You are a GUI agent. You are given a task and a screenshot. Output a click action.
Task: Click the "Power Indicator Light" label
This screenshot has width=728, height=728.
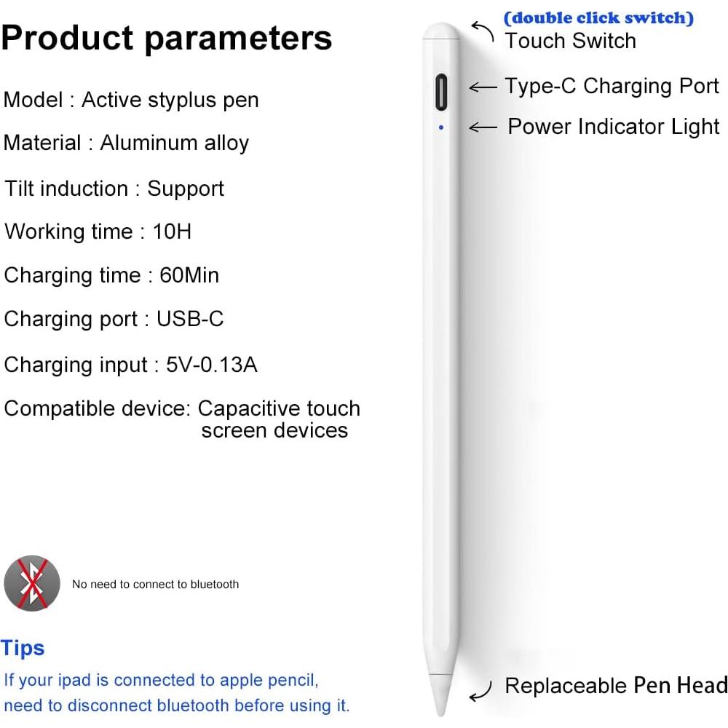tap(613, 127)
